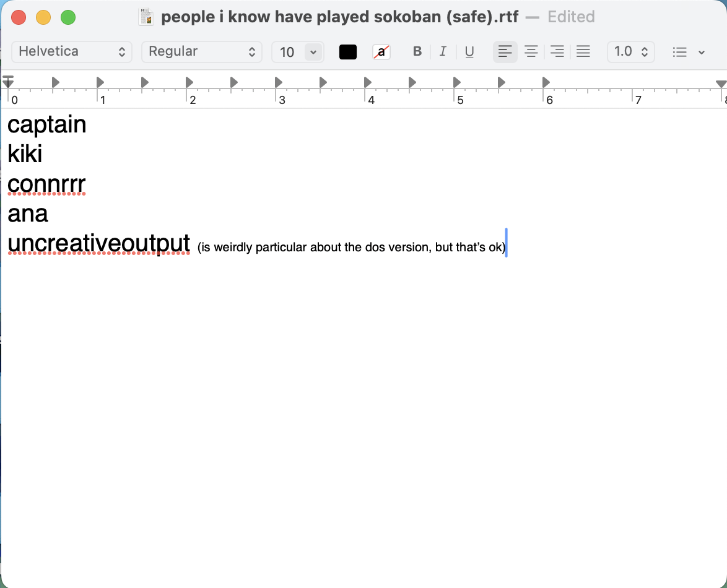Minimize the window with yellow button
This screenshot has height=588, width=727.
point(43,17)
